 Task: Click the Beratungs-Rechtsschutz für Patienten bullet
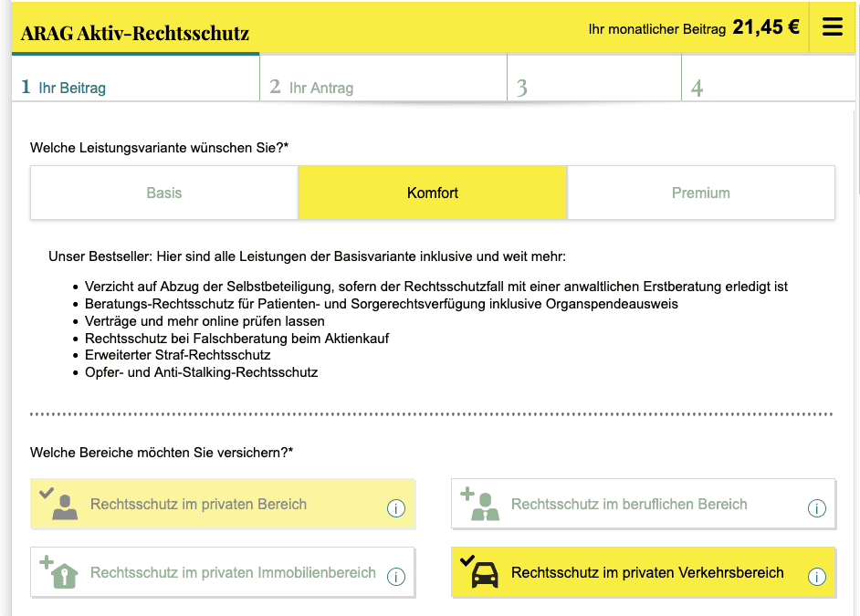pos(382,304)
